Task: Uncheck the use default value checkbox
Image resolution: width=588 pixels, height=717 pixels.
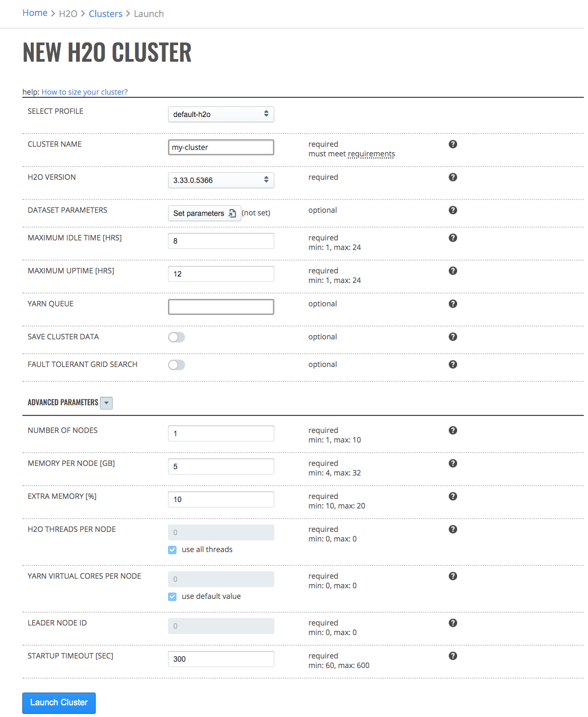Action: pos(172,597)
